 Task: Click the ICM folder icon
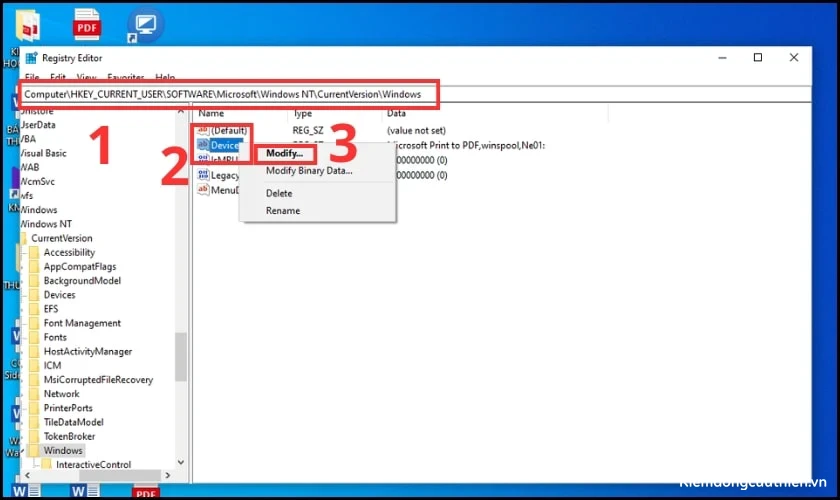[34, 365]
